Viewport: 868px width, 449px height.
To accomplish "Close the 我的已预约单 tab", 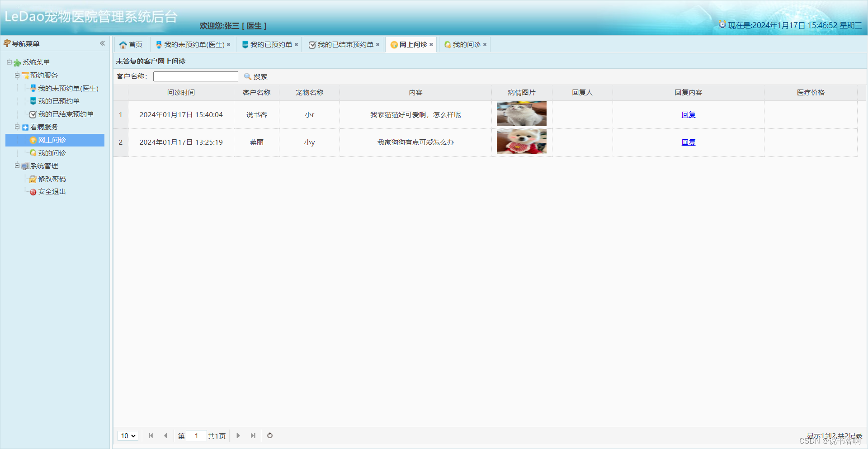I will (x=296, y=44).
